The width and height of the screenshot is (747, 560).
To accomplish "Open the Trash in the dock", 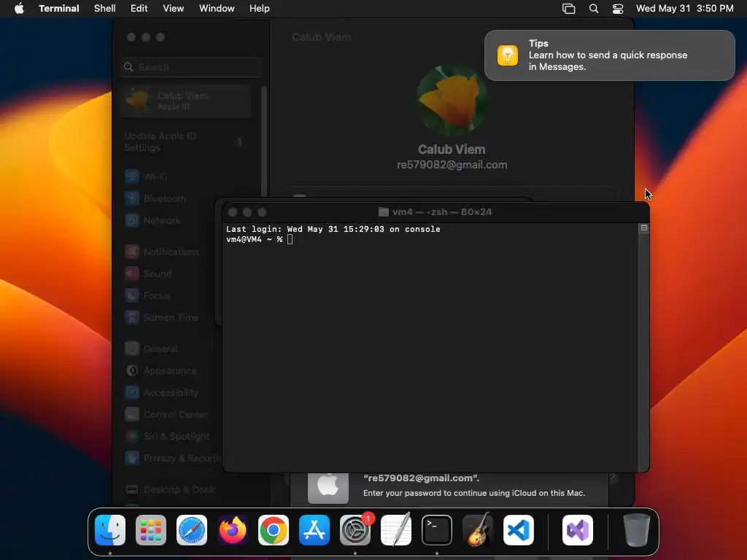I will pyautogui.click(x=636, y=530).
